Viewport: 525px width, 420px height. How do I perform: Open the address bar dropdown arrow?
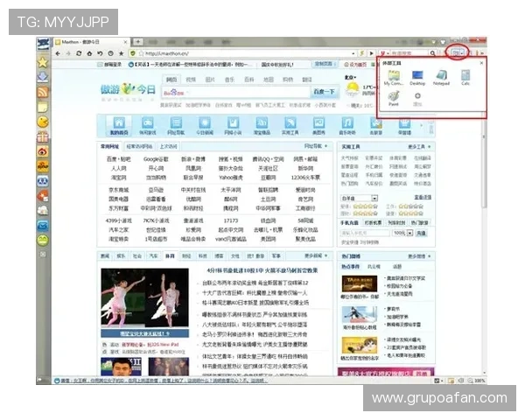pos(353,53)
